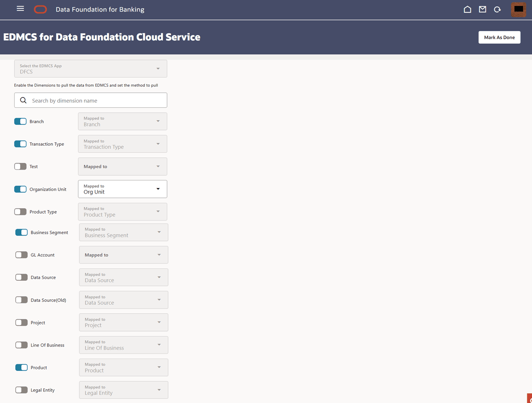Open Legal Entity Mapped to dropdown
Viewport: 532px width, 403px height.
coord(123,390)
